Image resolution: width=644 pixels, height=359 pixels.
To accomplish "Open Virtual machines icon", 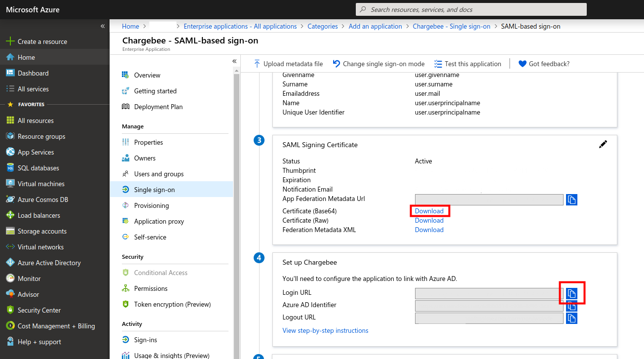I will click(x=10, y=184).
